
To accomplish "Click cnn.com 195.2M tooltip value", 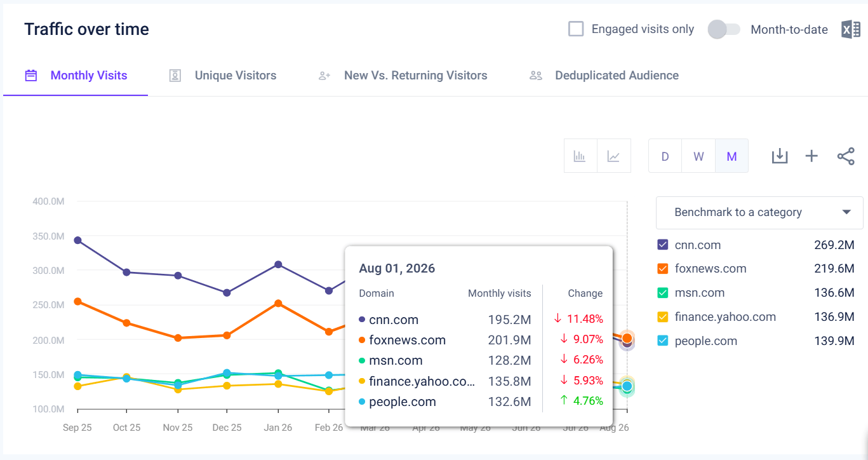I will point(509,320).
